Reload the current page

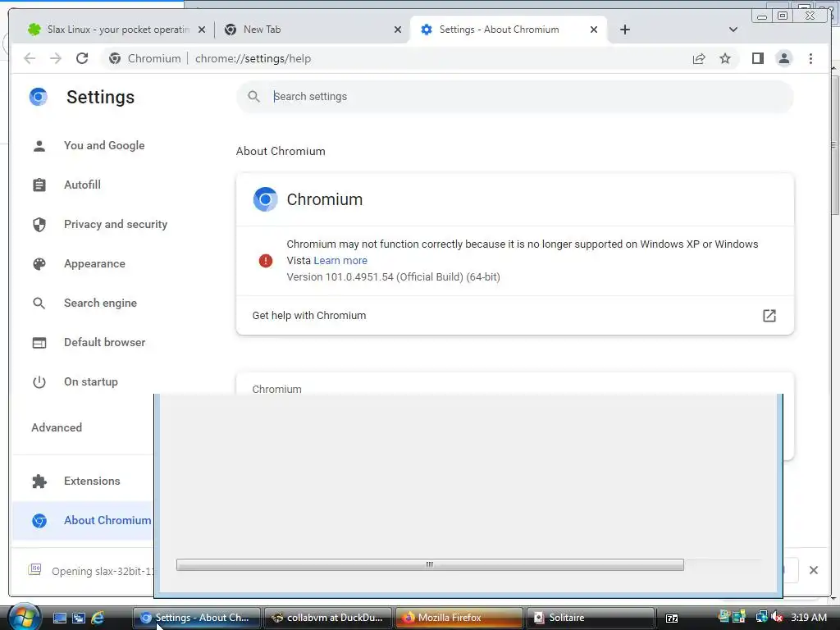coord(82,58)
